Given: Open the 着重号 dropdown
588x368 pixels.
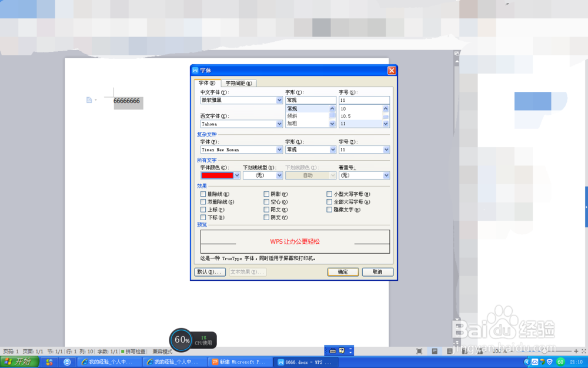Looking at the screenshot, I should click(x=364, y=175).
